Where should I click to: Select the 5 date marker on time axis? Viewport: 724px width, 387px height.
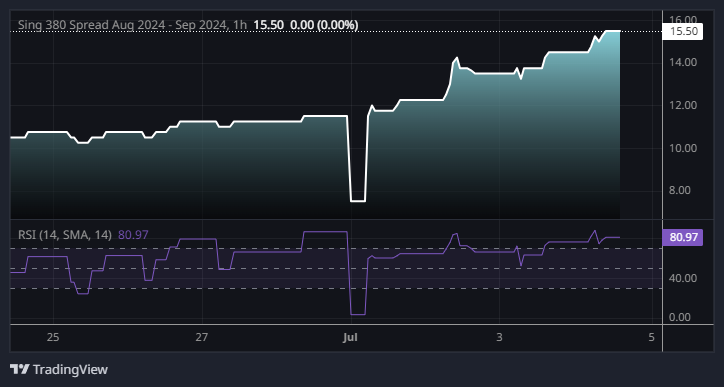(652, 337)
